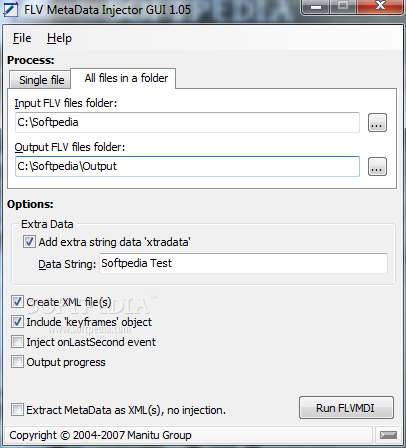Maximize the FLV MetaData Injector window
Image resolution: width=406 pixels, height=448 pixels.
tap(343, 6)
